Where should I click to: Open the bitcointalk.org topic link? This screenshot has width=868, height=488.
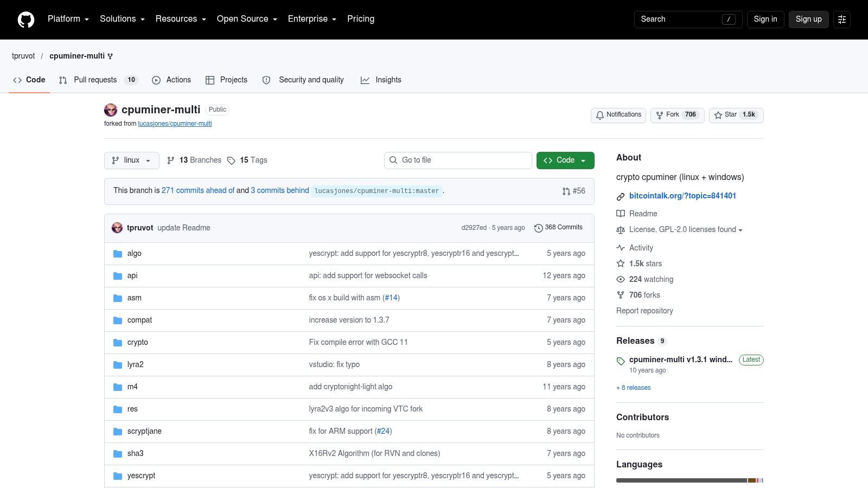pos(682,196)
